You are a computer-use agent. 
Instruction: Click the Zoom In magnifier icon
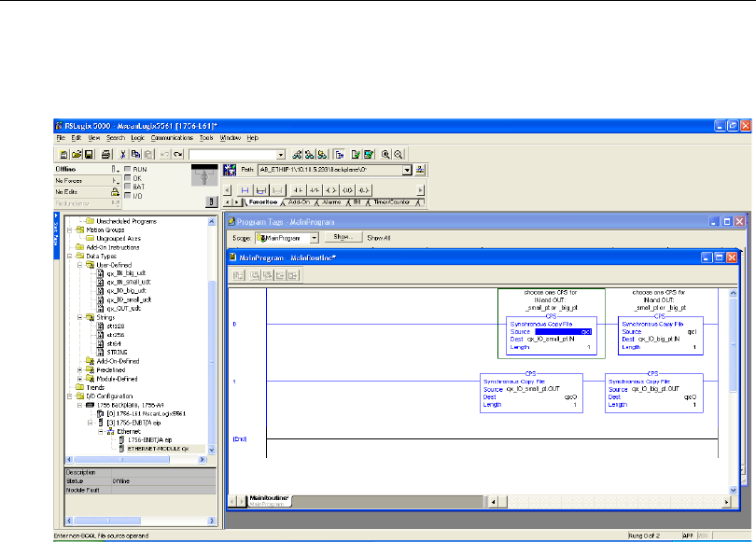coord(385,153)
